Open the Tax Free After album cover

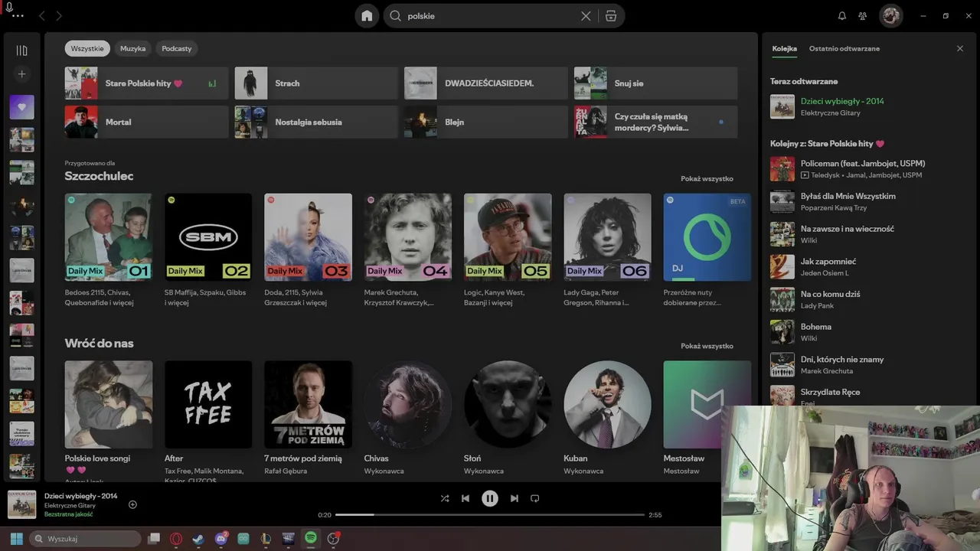click(x=208, y=405)
